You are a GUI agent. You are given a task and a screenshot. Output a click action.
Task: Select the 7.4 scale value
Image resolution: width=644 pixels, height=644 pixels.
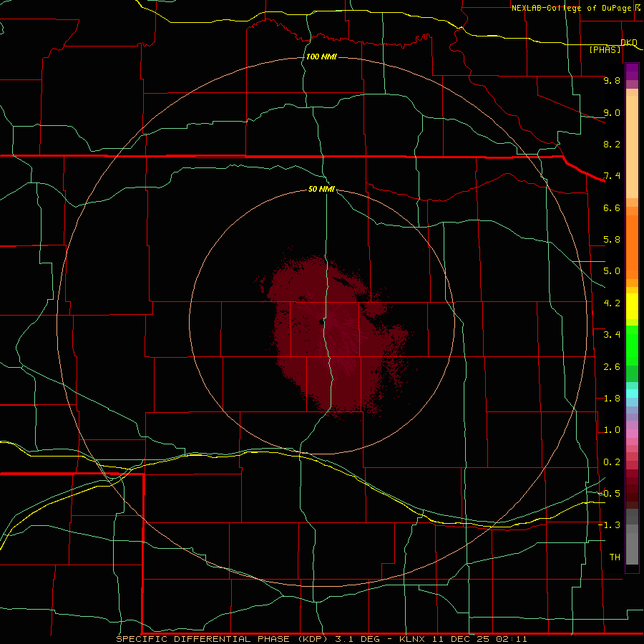(x=612, y=176)
